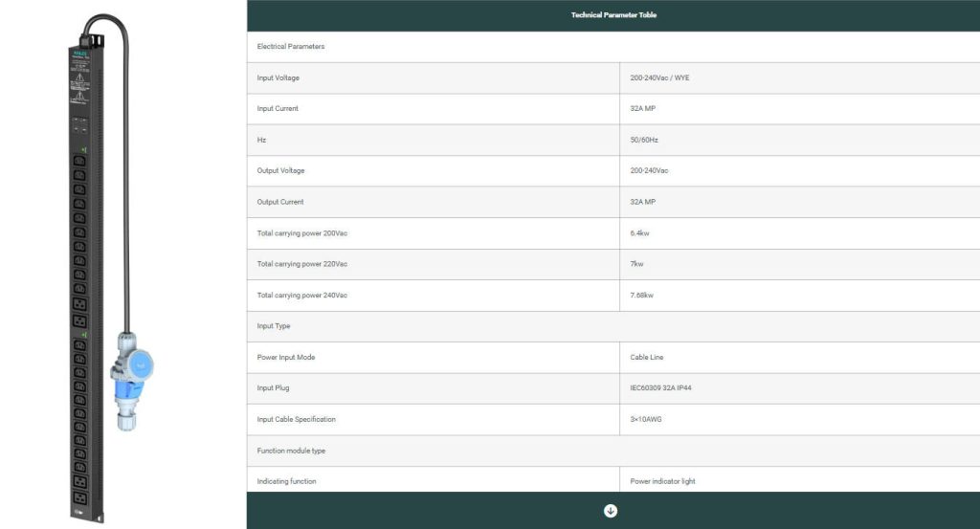This screenshot has width=980, height=529.
Task: Select the Output Current 32A MP value
Action: coord(642,203)
